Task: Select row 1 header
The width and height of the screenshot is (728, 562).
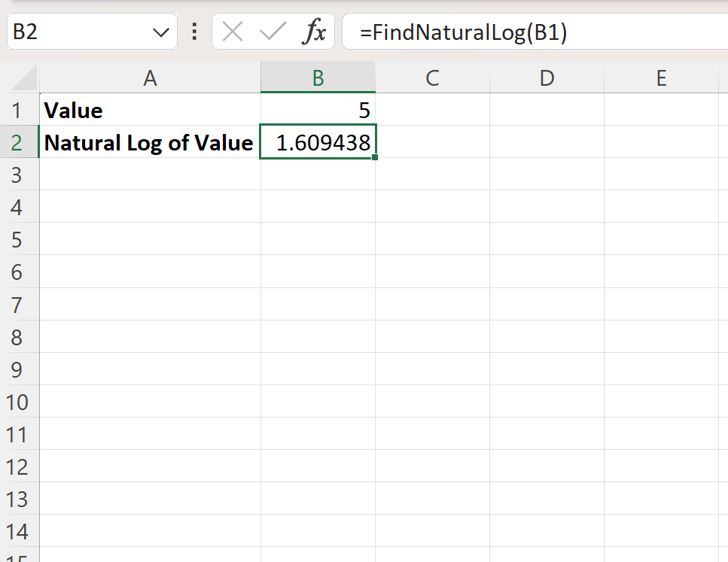Action: point(20,110)
